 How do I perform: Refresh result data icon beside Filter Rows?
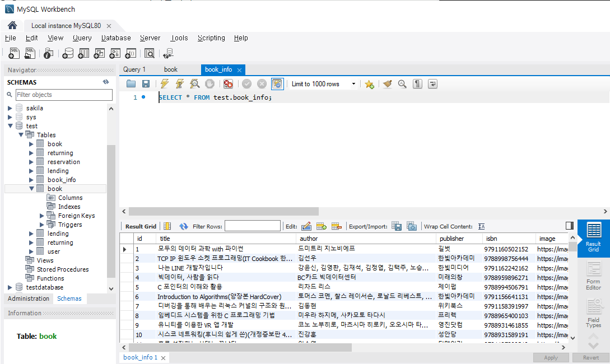click(184, 226)
